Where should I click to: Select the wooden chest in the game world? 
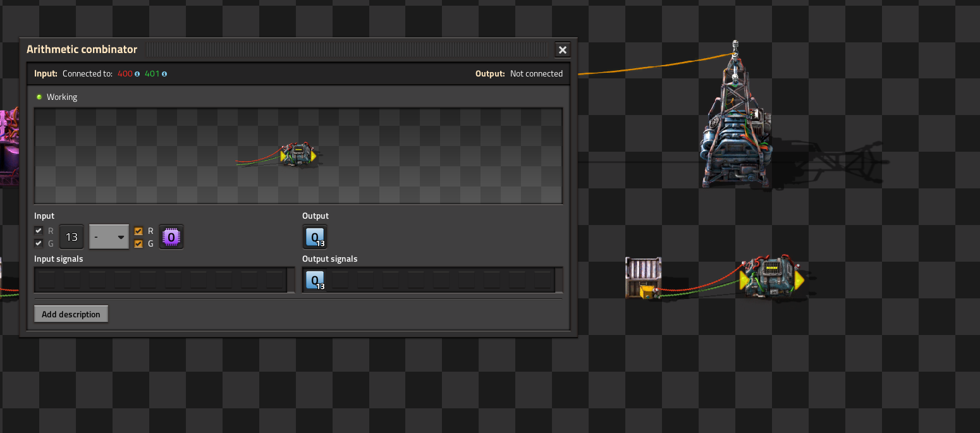point(644,277)
